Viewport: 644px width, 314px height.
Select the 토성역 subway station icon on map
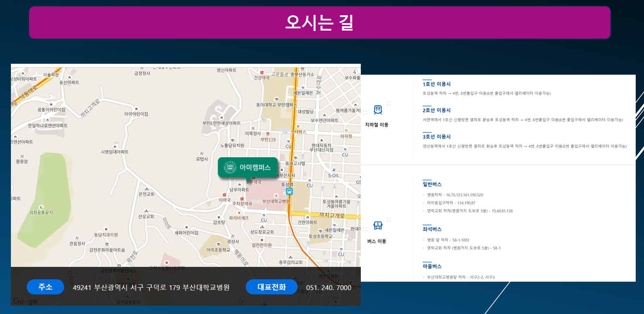(x=289, y=191)
